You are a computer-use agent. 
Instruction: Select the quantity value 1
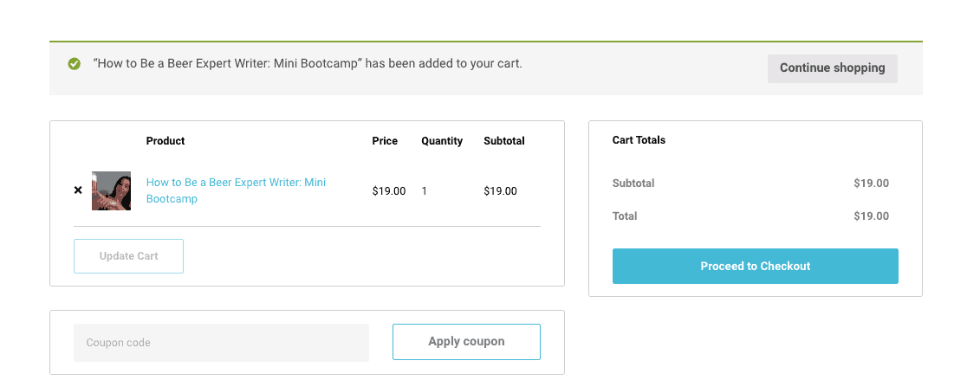coord(425,191)
